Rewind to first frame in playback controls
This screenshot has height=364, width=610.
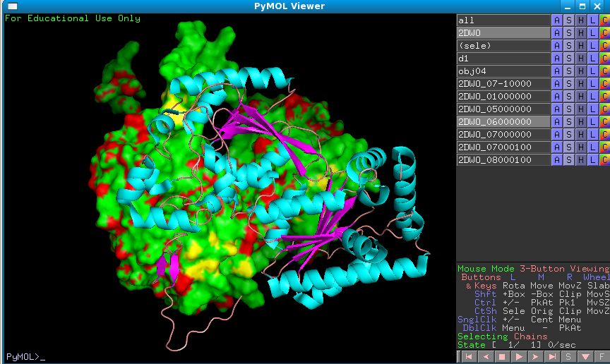(467, 357)
